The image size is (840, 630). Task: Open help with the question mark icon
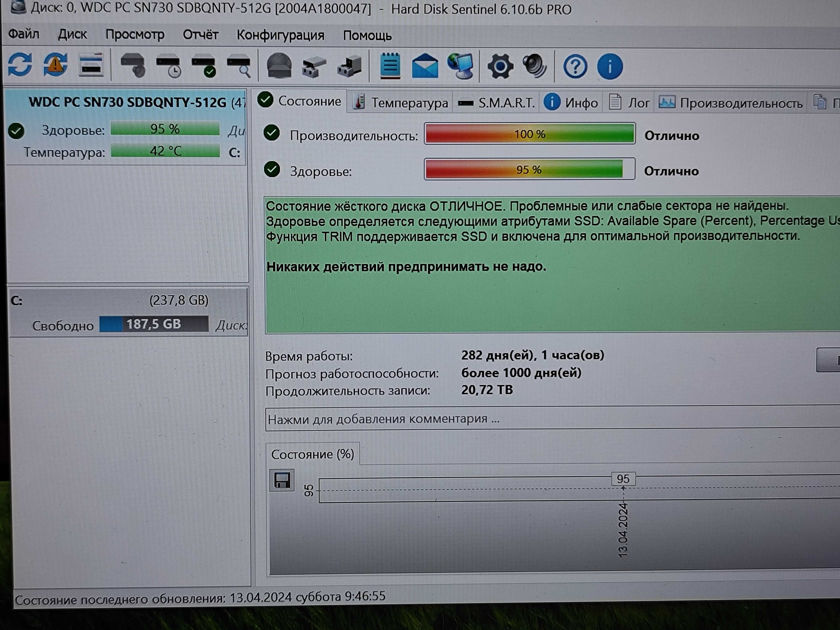(x=575, y=67)
